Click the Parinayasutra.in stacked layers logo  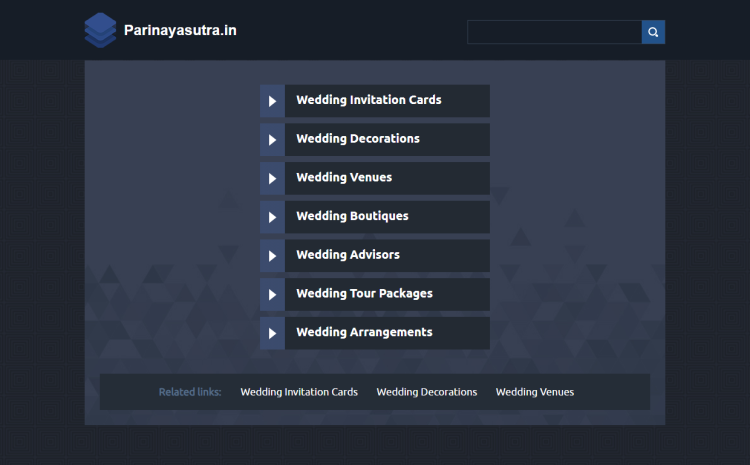coord(100,30)
